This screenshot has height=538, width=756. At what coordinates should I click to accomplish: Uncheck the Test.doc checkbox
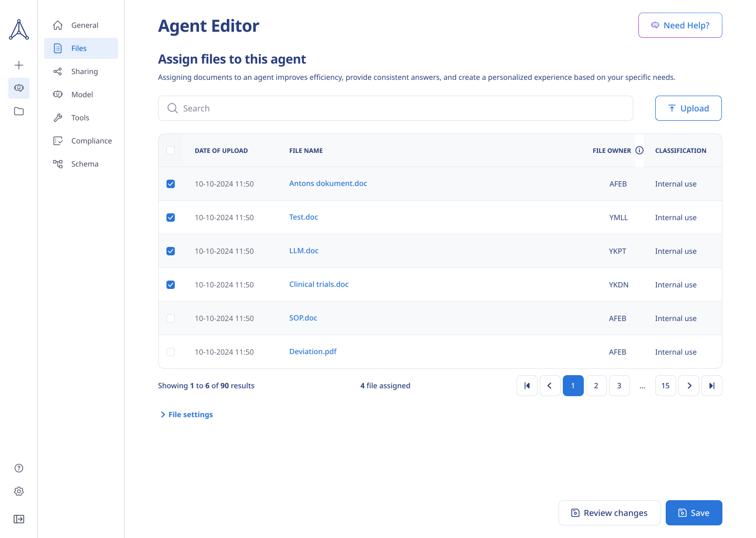tap(171, 218)
